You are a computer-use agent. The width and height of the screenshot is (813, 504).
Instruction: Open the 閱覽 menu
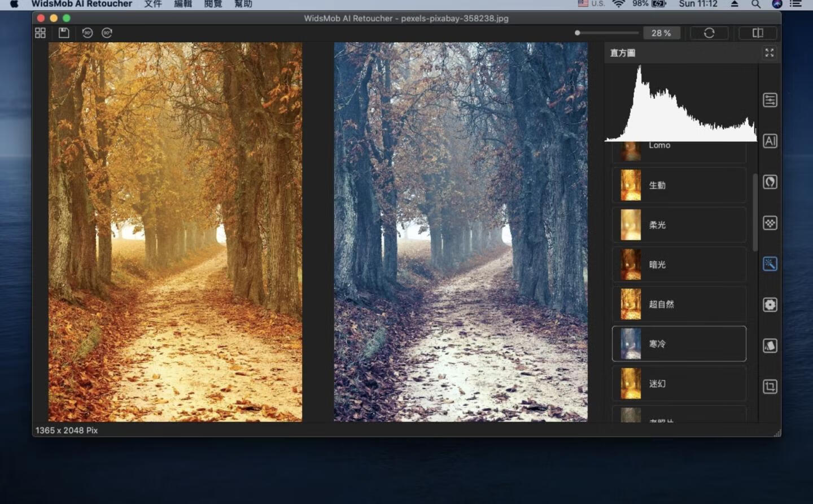(213, 4)
